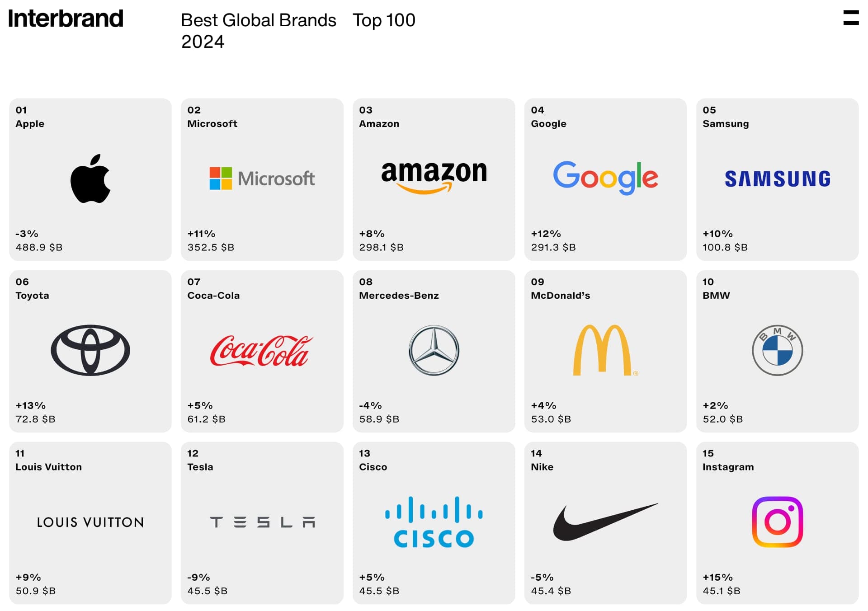Select the Mercedes-Benz star logo
This screenshot has height=611, width=868.
pos(434,350)
